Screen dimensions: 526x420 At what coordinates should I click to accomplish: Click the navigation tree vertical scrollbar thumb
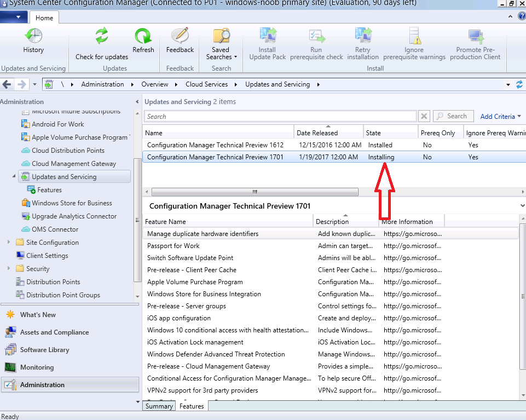(x=137, y=220)
